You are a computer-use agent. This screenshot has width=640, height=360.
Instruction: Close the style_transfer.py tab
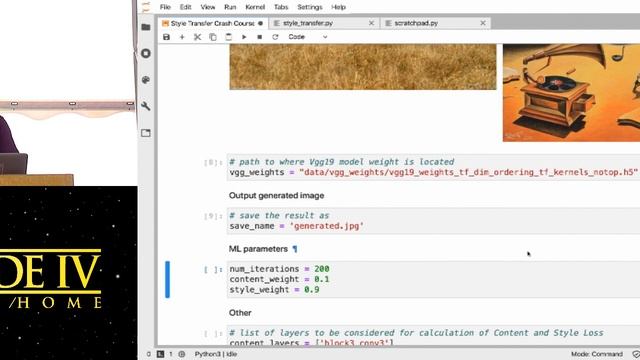coord(371,23)
